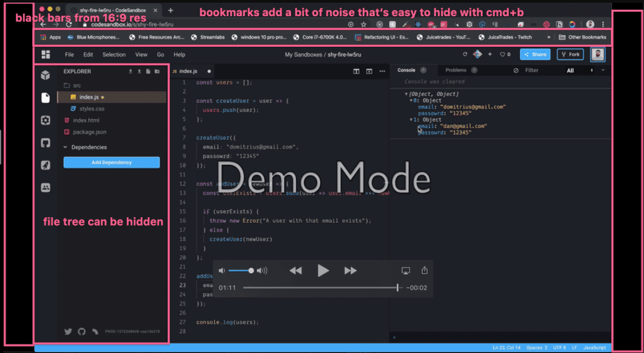Click the Fork button
This screenshot has width=644, height=353.
click(570, 54)
